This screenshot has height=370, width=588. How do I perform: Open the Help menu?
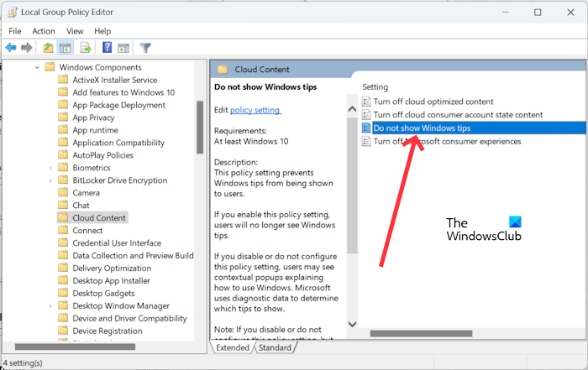pyautogui.click(x=102, y=31)
